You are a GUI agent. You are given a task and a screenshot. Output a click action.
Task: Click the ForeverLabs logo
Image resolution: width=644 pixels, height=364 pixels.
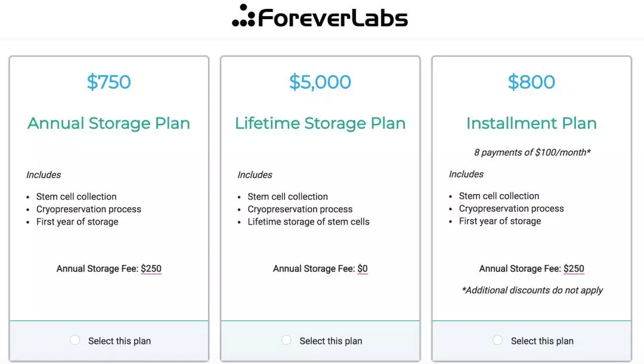pyautogui.click(x=320, y=17)
